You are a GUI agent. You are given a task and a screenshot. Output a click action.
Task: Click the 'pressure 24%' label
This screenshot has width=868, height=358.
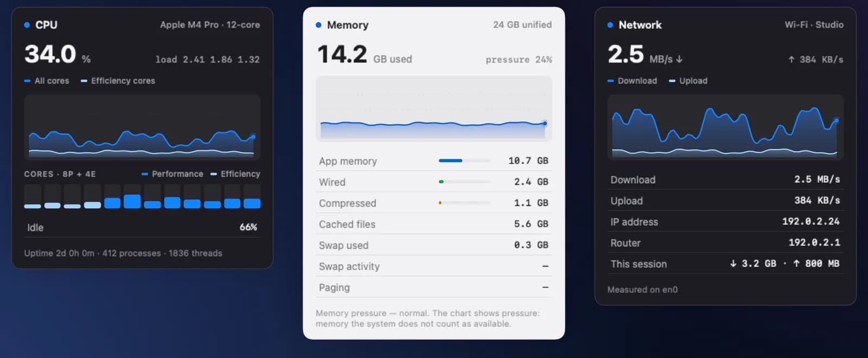point(519,60)
